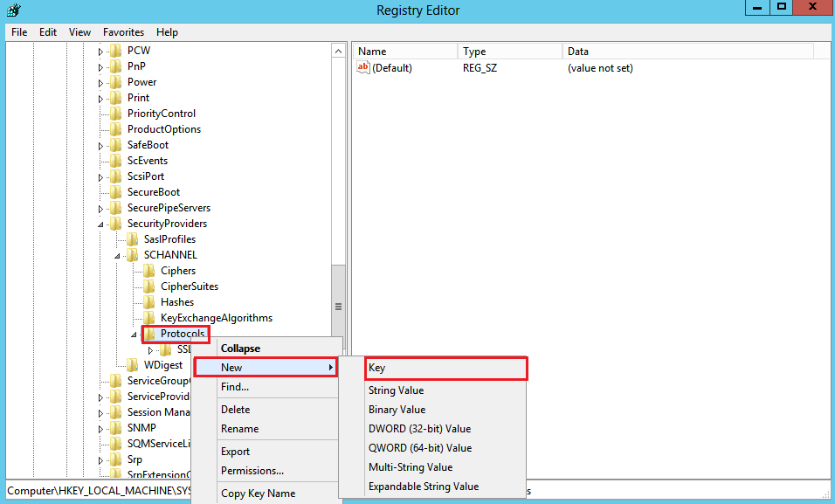Image resolution: width=835 pixels, height=504 pixels.
Task: Collapse the SecurityProviders tree node
Action: pyautogui.click(x=100, y=224)
